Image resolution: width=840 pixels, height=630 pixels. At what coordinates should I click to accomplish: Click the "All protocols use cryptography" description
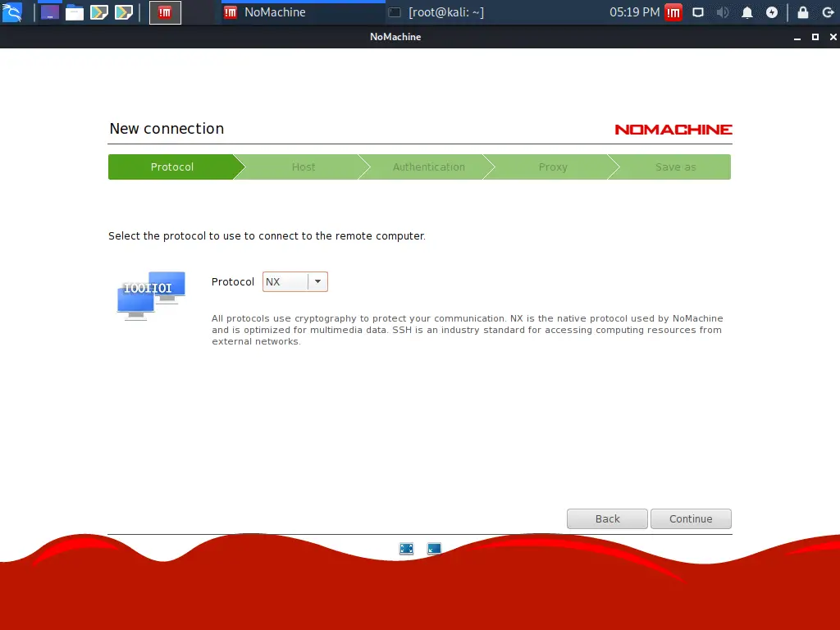tap(467, 330)
